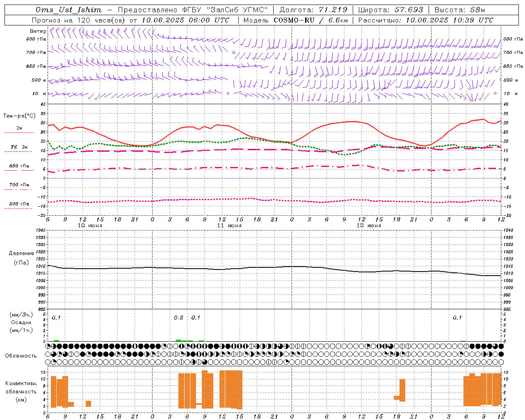This screenshot has width=525, height=420.
Task: Click the station name Oms_Ust_Ishim
Action: coord(68,10)
